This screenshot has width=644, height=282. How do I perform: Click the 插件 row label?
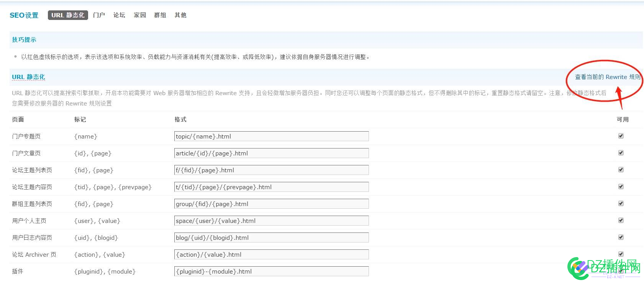(18, 271)
